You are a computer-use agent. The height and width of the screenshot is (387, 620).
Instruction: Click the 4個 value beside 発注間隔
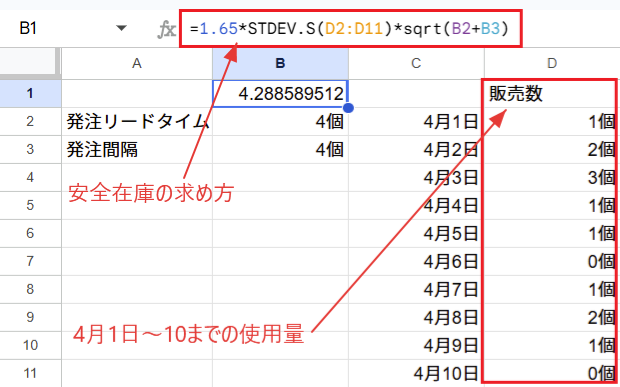(280, 149)
